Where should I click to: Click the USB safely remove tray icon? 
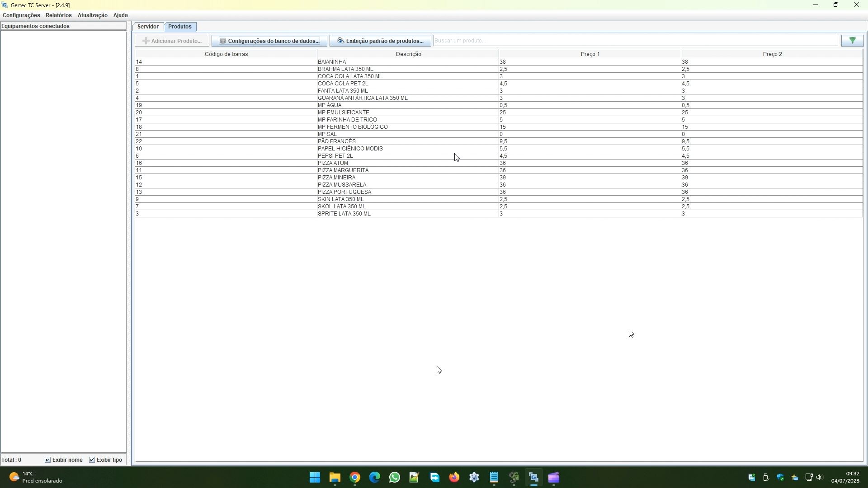[766, 478]
